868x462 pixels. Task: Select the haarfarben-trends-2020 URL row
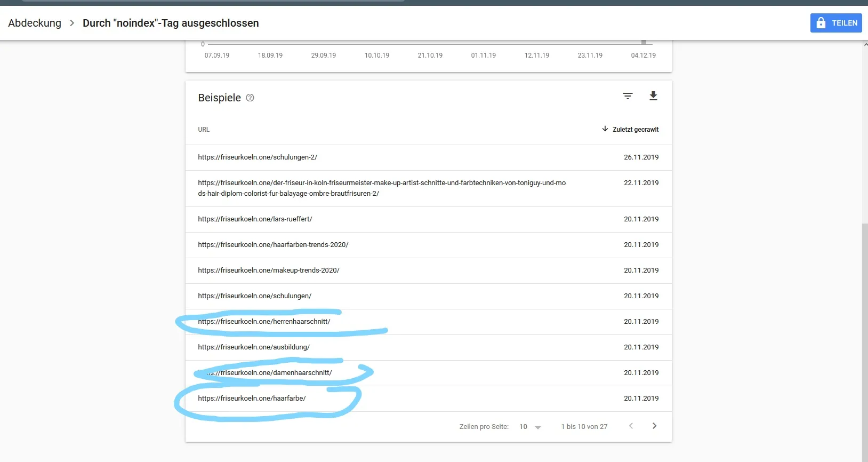[428, 245]
